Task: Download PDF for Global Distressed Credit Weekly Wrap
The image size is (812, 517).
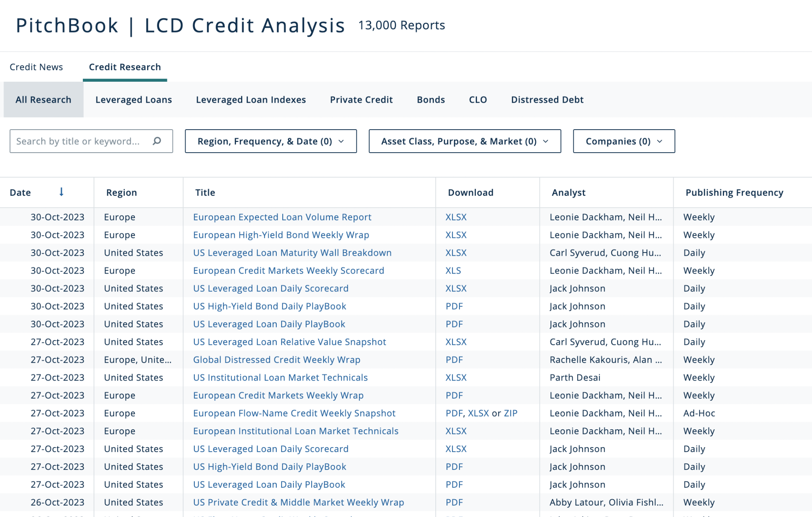Action: tap(454, 360)
